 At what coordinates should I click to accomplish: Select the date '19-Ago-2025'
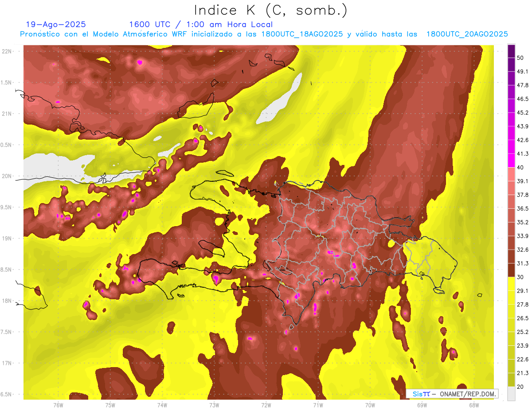click(56, 24)
